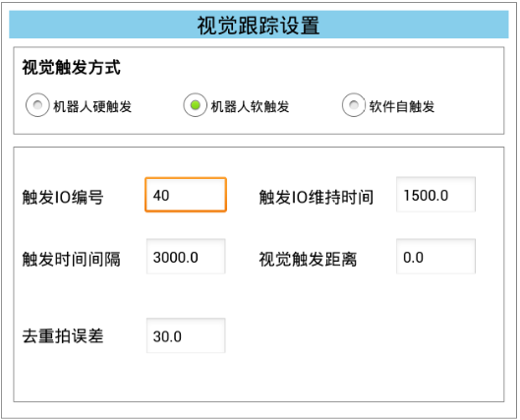This screenshot has width=520, height=420.
Task: Click the 机器人软触发 option label text
Action: pyautogui.click(x=250, y=106)
